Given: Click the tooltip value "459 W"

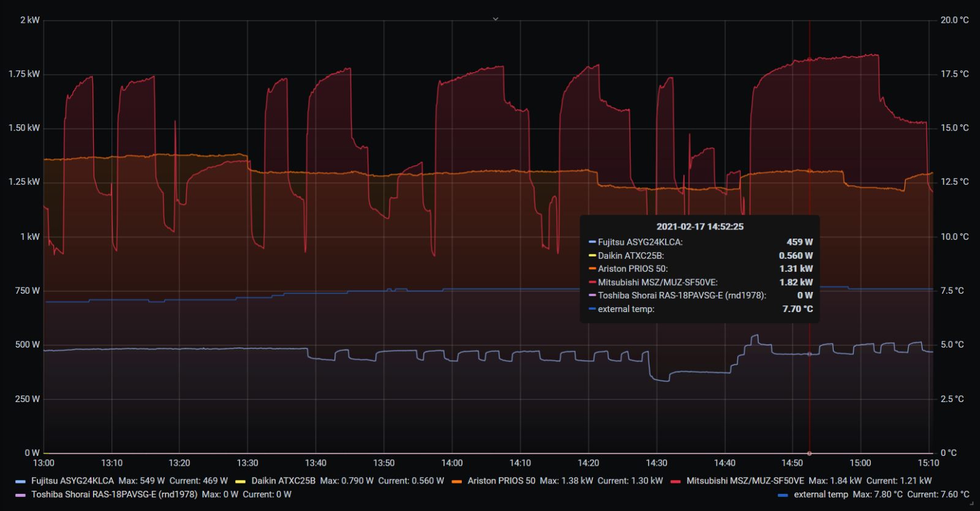Looking at the screenshot, I should click(800, 242).
